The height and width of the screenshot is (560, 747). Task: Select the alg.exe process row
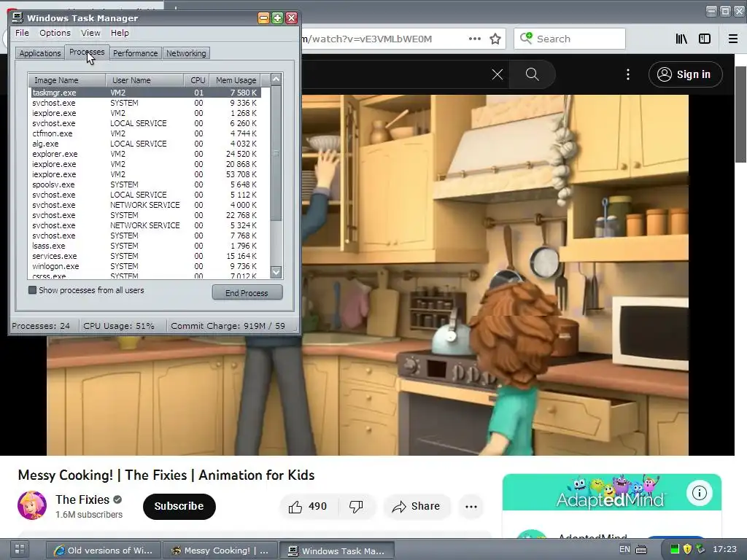pos(145,144)
